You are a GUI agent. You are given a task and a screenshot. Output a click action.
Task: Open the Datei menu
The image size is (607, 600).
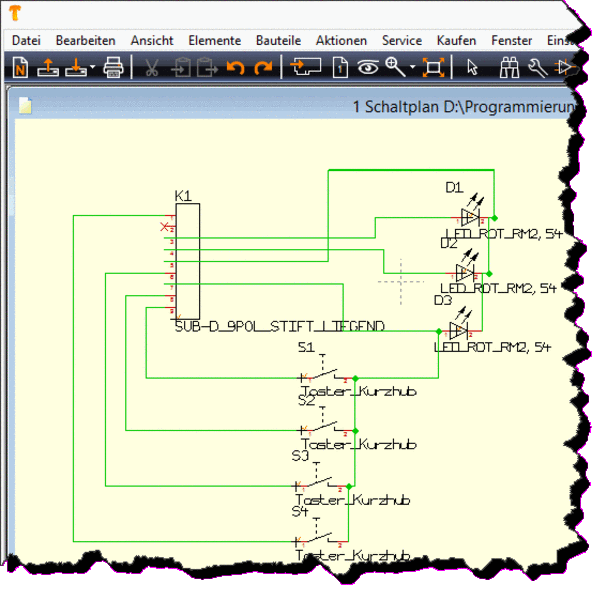point(26,41)
